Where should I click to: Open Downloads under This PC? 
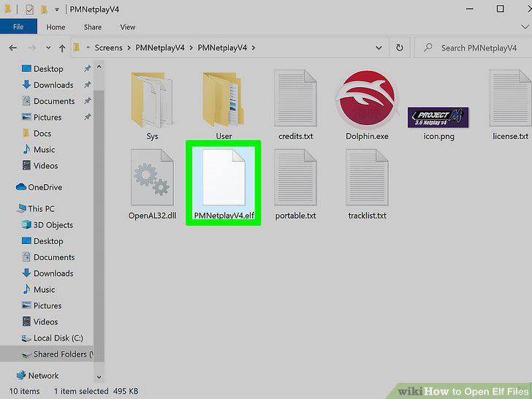[53, 273]
